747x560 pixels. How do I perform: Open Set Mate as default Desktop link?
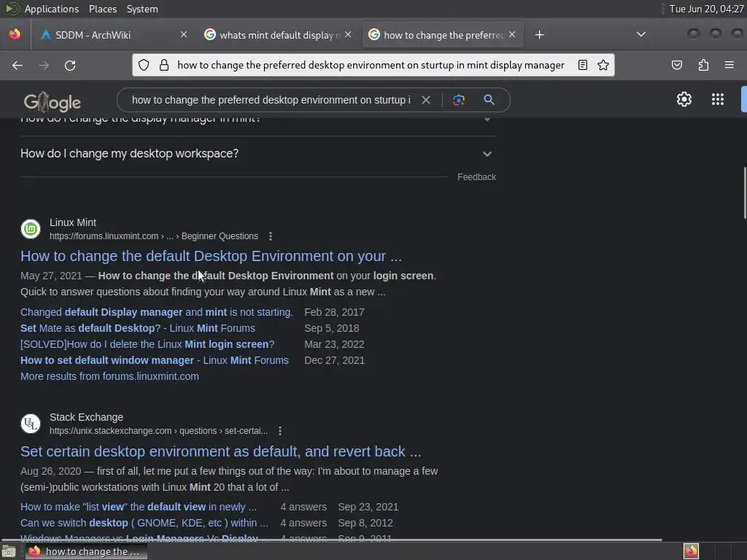point(138,329)
